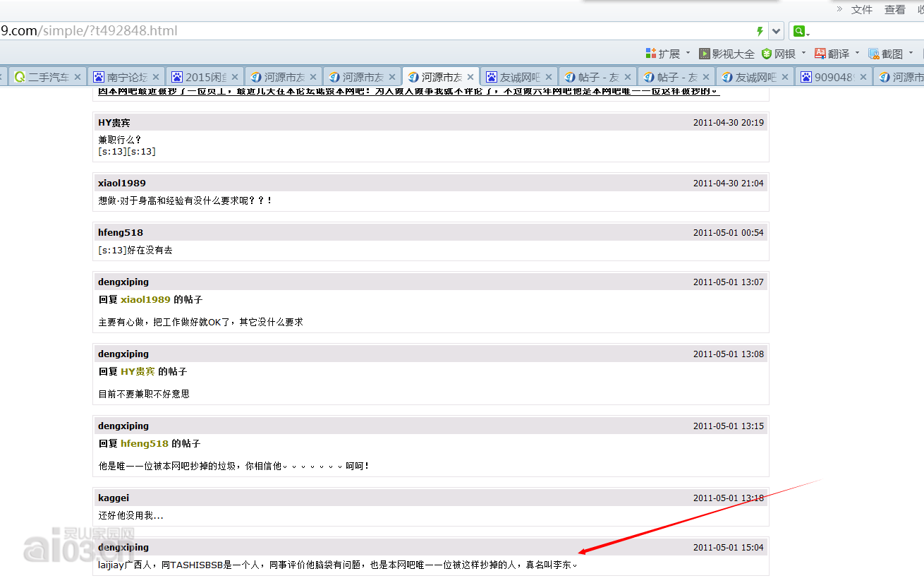Image resolution: width=924 pixels, height=583 pixels.
Task: Click the search input field
Action: 868,31
